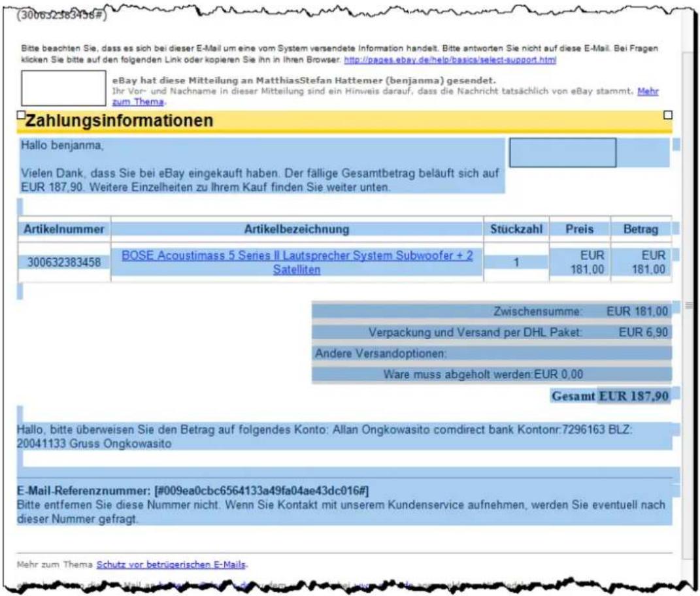Open 'Schutz vor betrügerischen E-Mails' link
The width and height of the screenshot is (700, 596).
pos(171,565)
